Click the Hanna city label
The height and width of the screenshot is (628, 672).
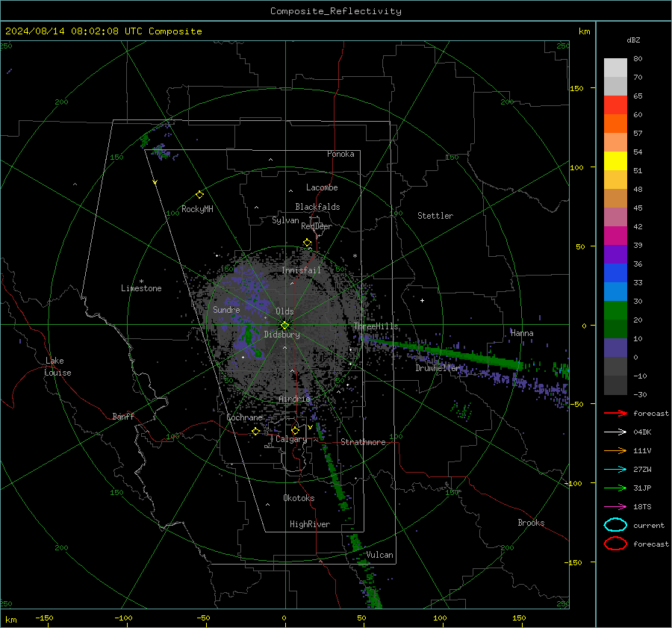coord(522,332)
